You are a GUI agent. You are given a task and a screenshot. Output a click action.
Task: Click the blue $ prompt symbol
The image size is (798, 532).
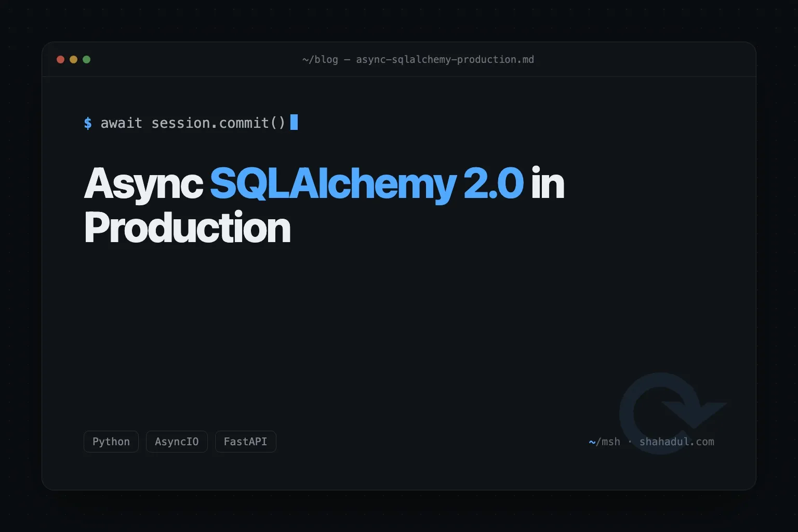pos(88,123)
